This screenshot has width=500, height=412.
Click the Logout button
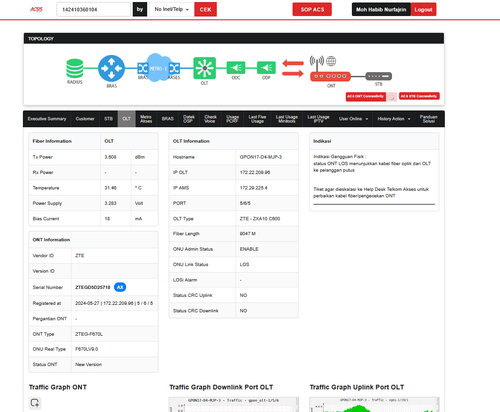(423, 9)
